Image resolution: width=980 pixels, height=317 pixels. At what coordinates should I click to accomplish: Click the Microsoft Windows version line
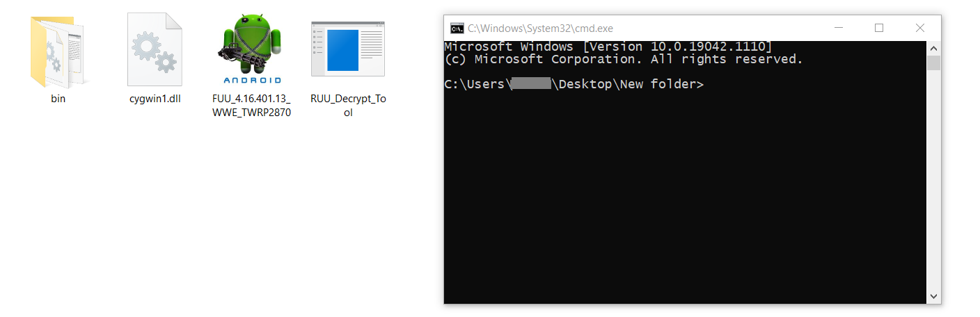click(x=608, y=47)
